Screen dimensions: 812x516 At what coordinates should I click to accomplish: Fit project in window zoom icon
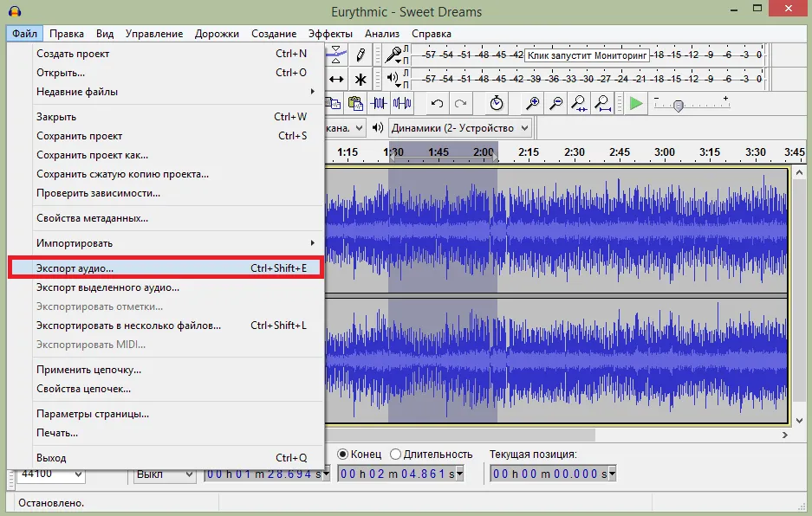click(602, 104)
